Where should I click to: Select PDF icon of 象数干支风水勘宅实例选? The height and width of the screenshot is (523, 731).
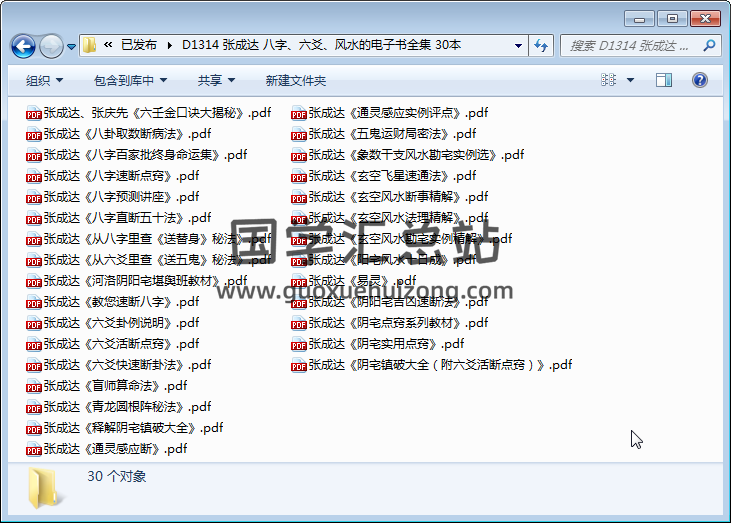click(x=299, y=155)
